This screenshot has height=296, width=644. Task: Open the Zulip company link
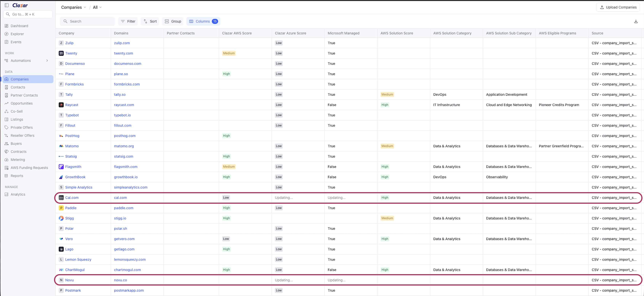coord(69,43)
